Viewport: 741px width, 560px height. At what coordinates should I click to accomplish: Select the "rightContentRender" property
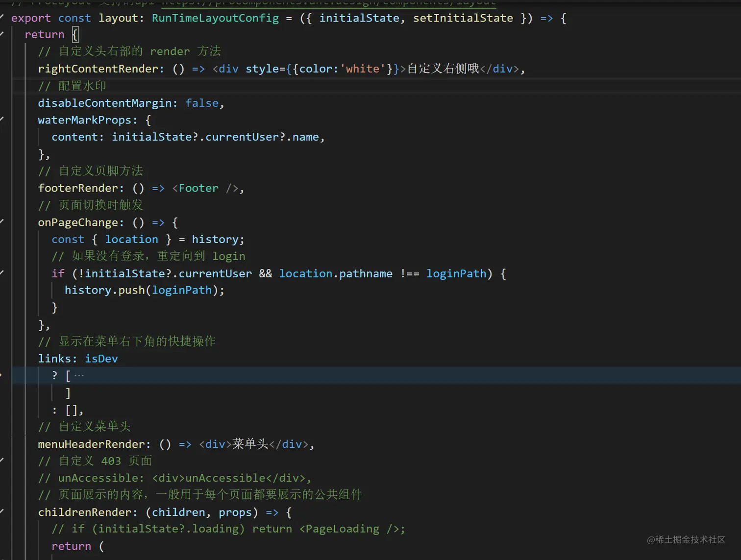(98, 69)
